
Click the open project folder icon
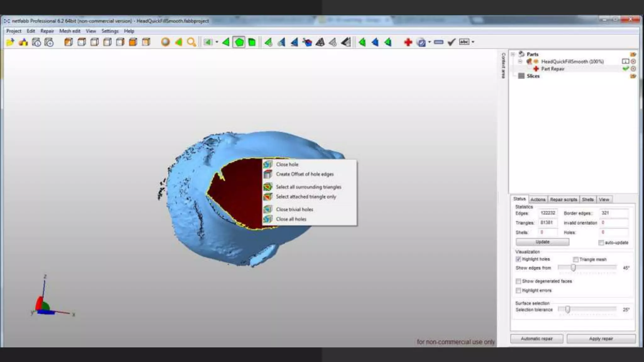click(10, 42)
